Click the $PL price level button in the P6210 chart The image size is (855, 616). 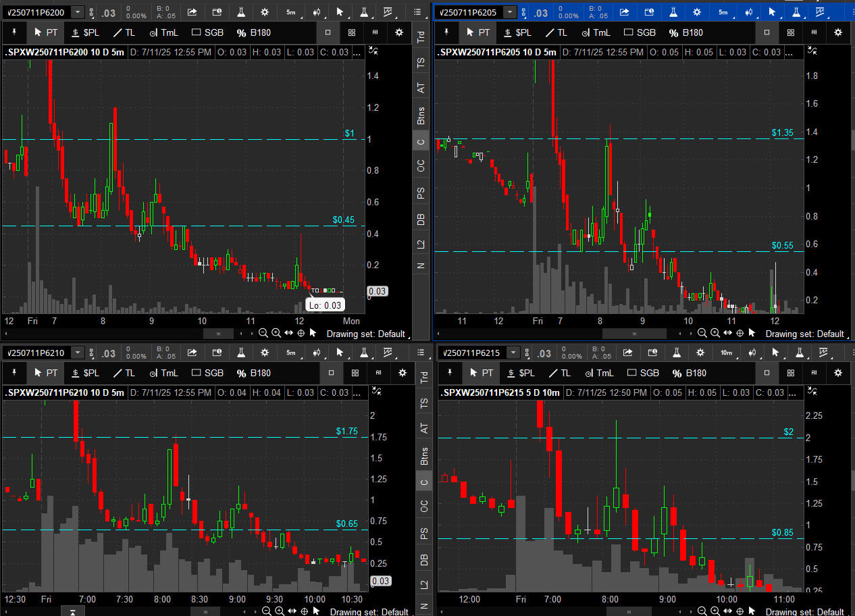coord(86,373)
